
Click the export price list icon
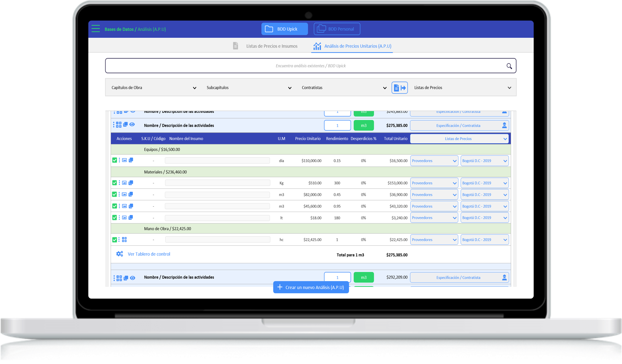pyautogui.click(x=399, y=88)
